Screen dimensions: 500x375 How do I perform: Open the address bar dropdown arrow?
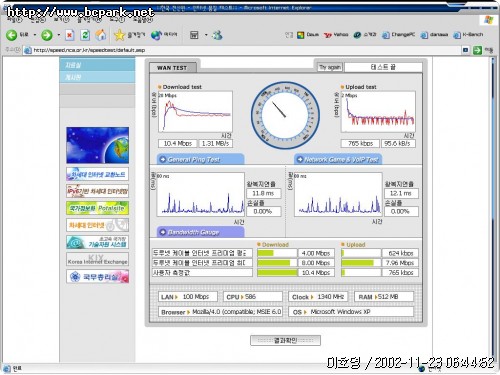pos(466,50)
